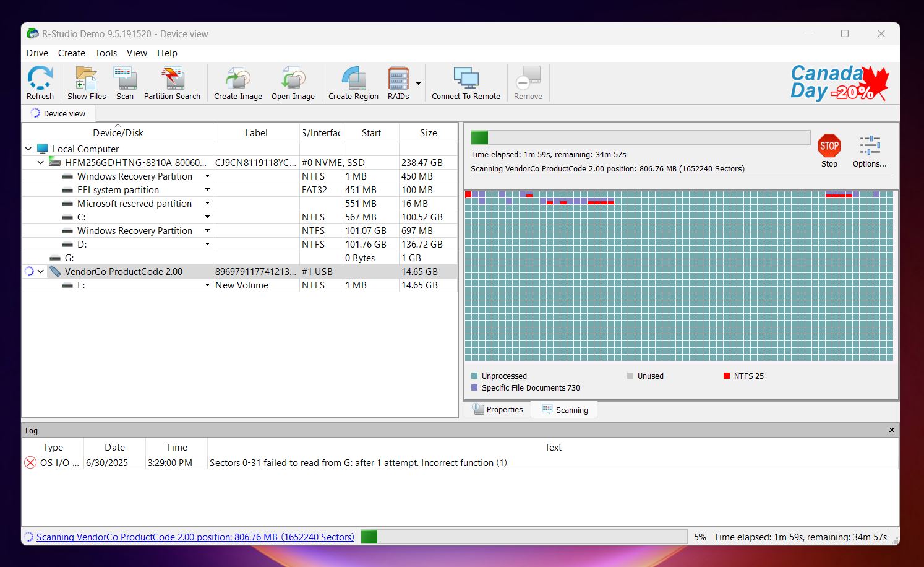Click the R-Studio app icon in title bar
The width and height of the screenshot is (924, 567).
33,33
